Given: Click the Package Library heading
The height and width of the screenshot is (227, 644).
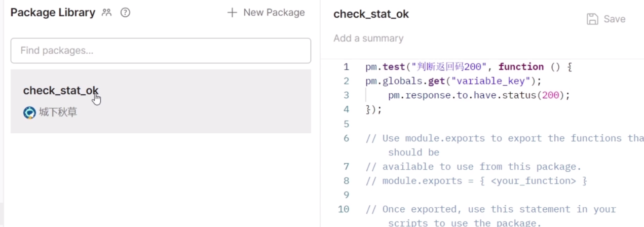Looking at the screenshot, I should pos(53,13).
